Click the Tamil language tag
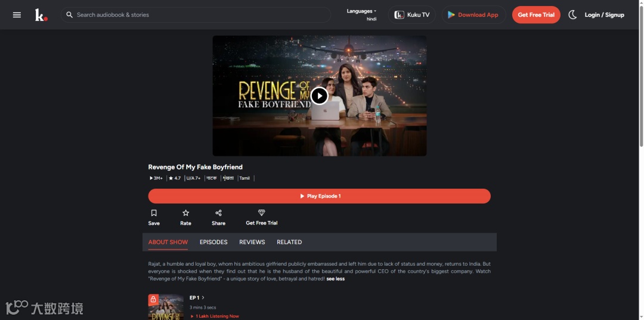 244,178
